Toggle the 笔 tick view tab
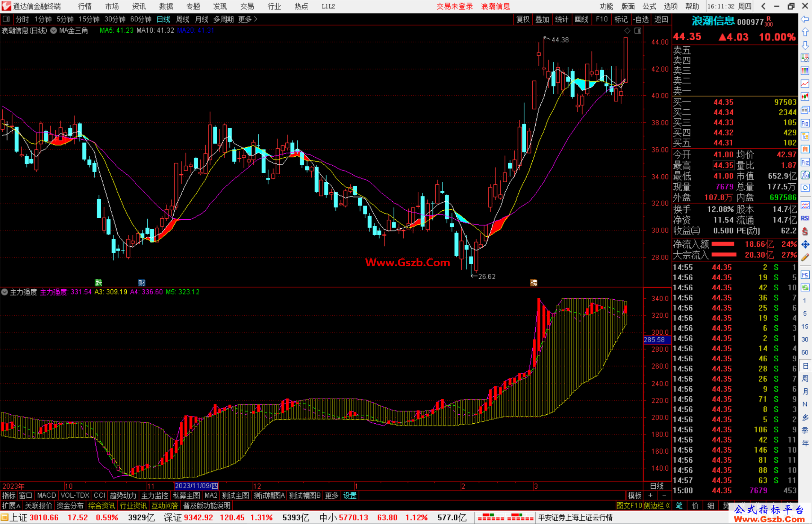The width and height of the screenshot is (812, 524). pyautogui.click(x=679, y=506)
